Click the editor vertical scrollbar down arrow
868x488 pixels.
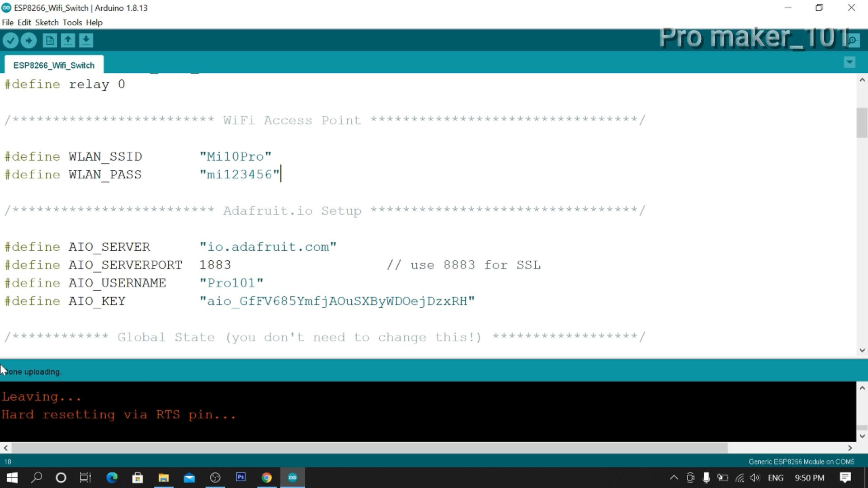[x=862, y=351]
